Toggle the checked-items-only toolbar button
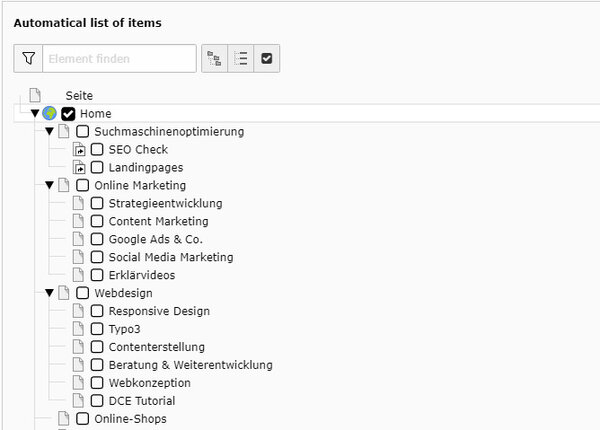This screenshot has height=430, width=600. coord(267,59)
